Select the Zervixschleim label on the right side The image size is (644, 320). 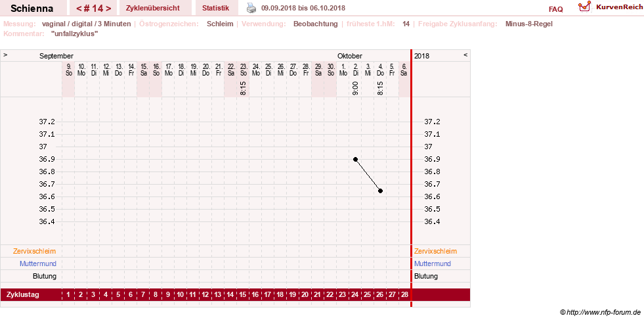[x=435, y=251]
